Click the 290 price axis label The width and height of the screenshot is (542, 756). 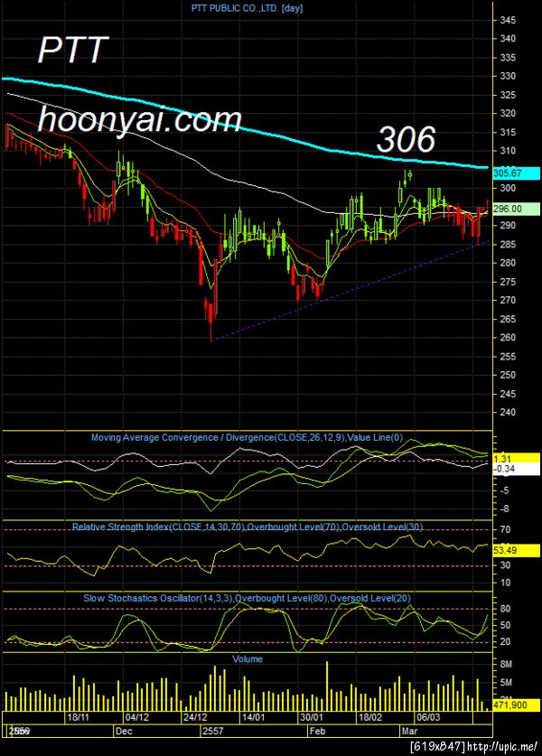[508, 226]
